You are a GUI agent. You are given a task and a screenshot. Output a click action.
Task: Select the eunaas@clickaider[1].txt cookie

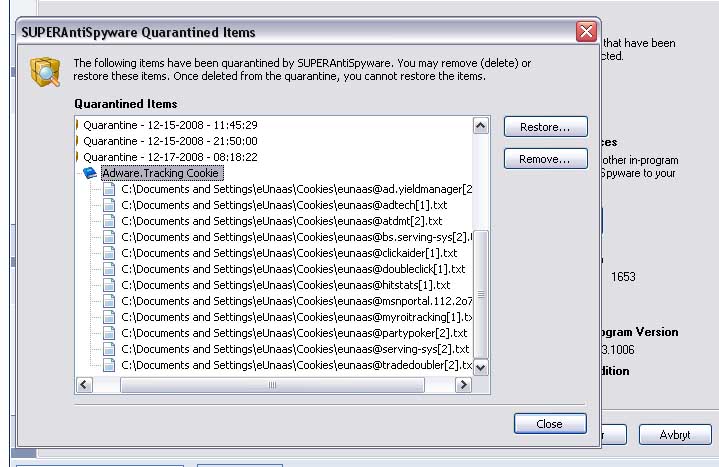[289, 253]
